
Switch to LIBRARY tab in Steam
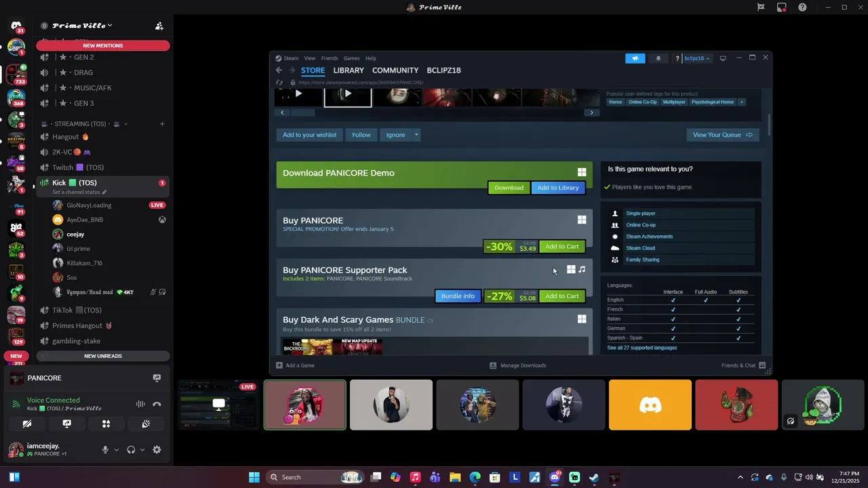coord(349,70)
